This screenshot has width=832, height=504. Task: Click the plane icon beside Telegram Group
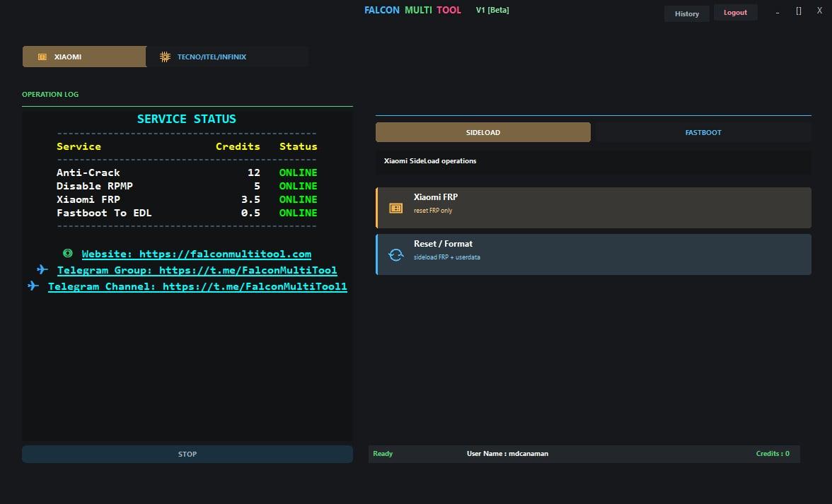click(42, 270)
